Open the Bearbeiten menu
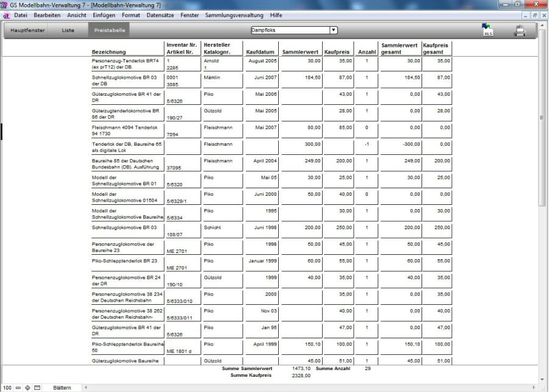 tap(47, 15)
